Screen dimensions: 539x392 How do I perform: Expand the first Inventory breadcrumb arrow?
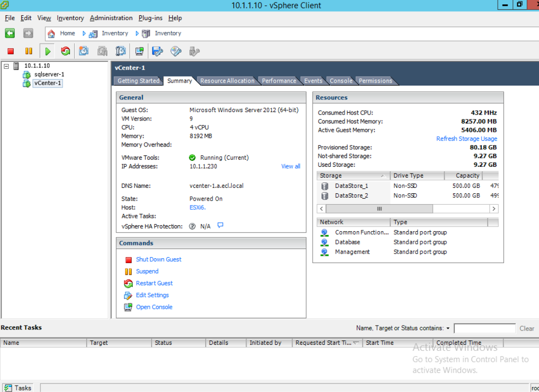coord(84,33)
